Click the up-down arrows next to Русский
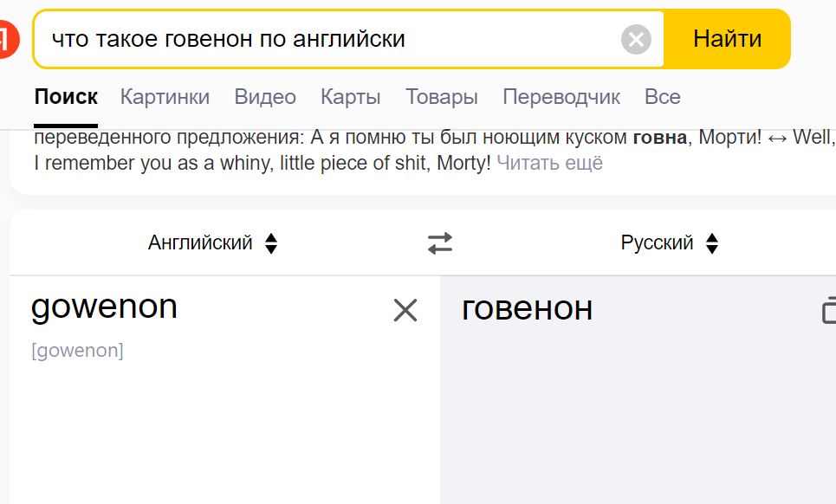This screenshot has height=504, width=836. click(x=712, y=243)
